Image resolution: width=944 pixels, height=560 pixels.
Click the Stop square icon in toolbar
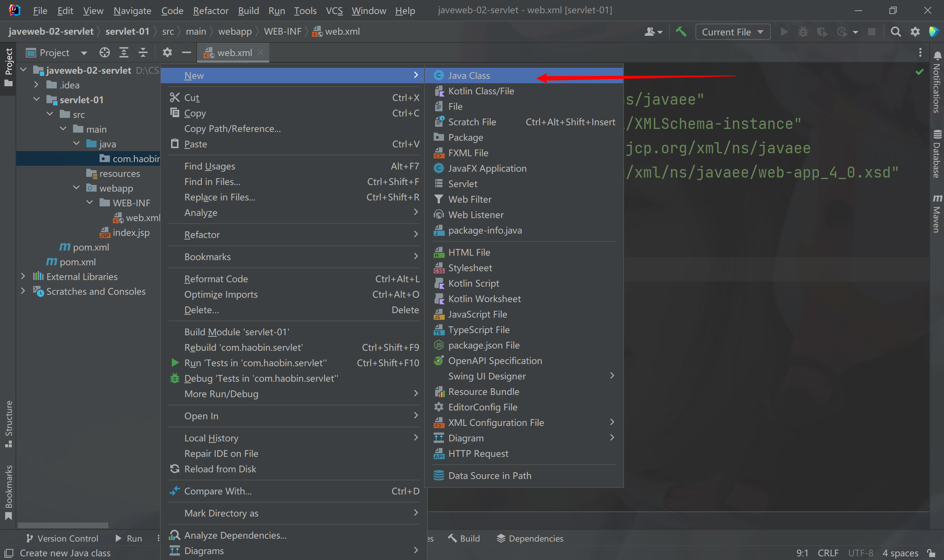[x=871, y=32]
